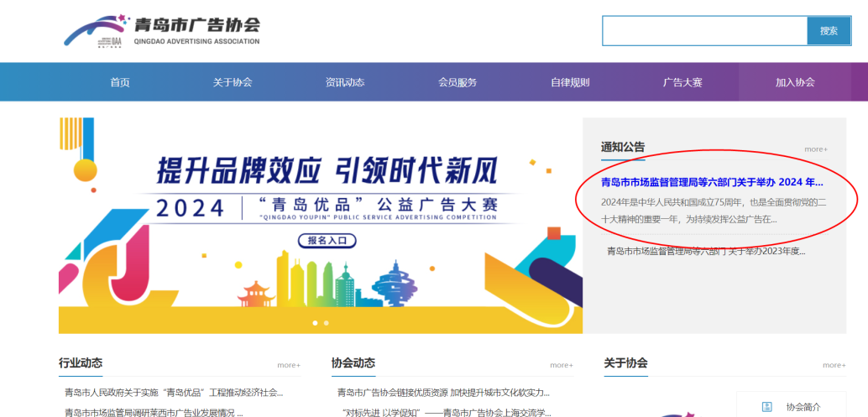The image size is (868, 417).
Task: Click the search input field
Action: coord(704,30)
